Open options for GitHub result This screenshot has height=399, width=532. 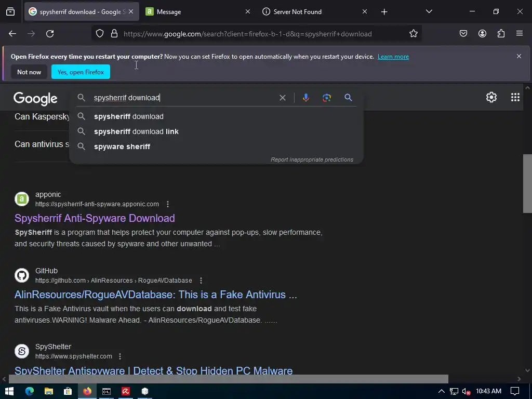pyautogui.click(x=201, y=280)
